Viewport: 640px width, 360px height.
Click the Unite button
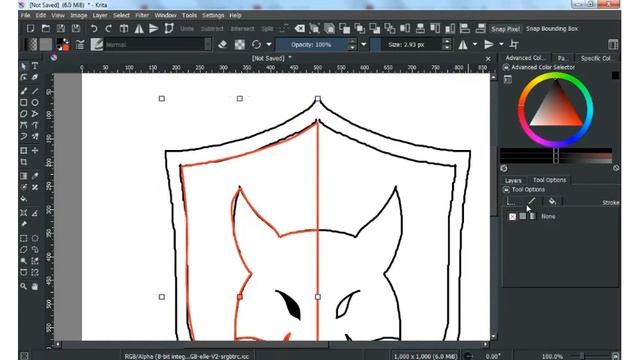pyautogui.click(x=187, y=29)
